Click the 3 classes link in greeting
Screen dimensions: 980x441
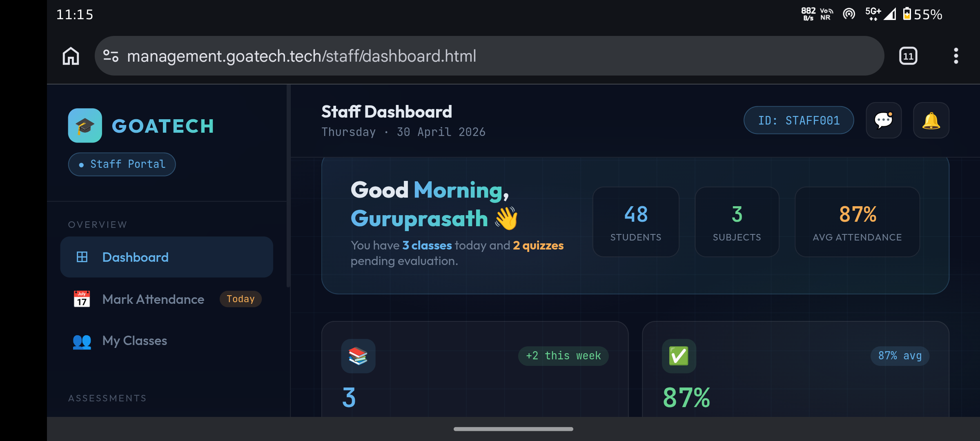pos(427,245)
